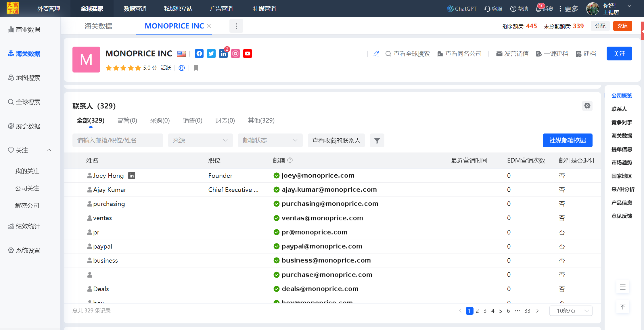Viewport: 644px width, 330px height.
Task: Click 查看收藏的联系人 button
Action: click(336, 140)
